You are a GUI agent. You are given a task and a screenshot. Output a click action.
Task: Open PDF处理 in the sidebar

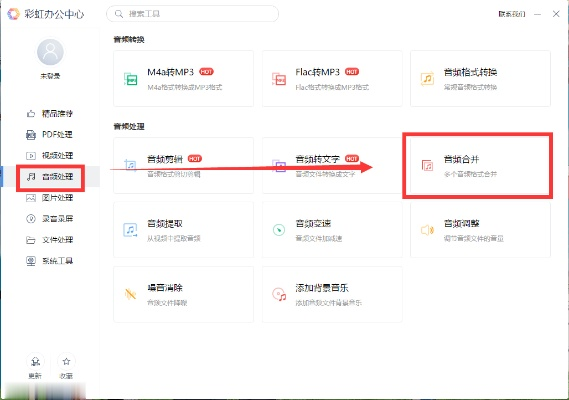pyautogui.click(x=50, y=135)
